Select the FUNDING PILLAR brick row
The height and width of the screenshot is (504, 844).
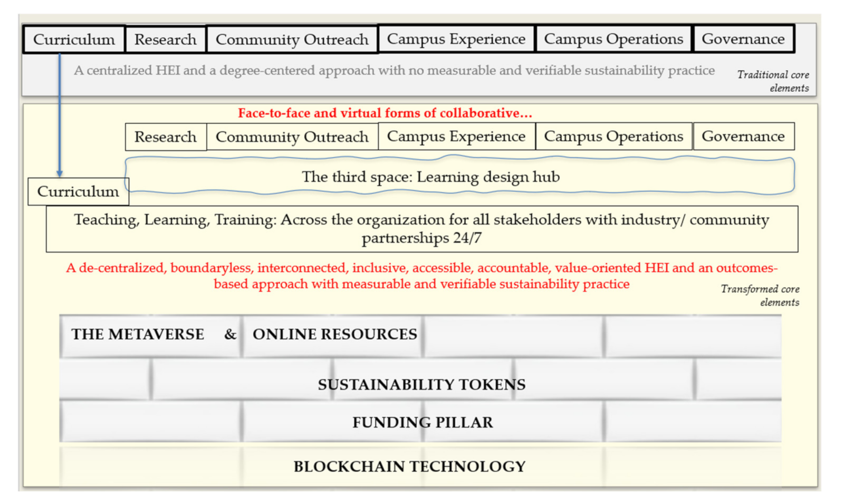[423, 422]
